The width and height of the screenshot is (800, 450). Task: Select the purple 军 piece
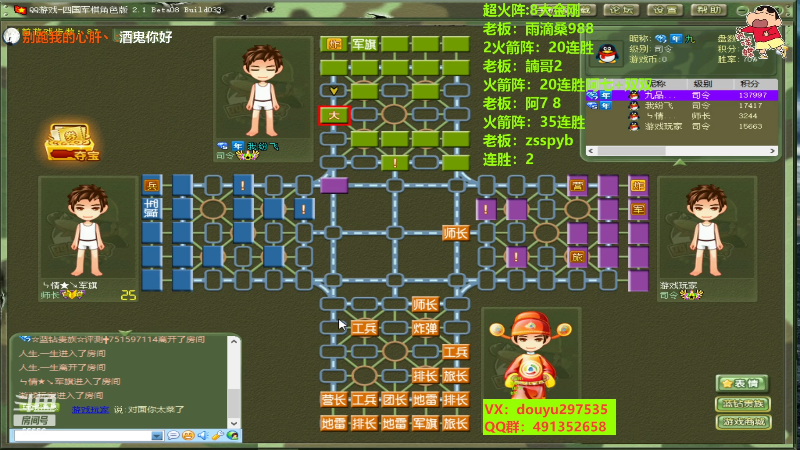click(638, 209)
